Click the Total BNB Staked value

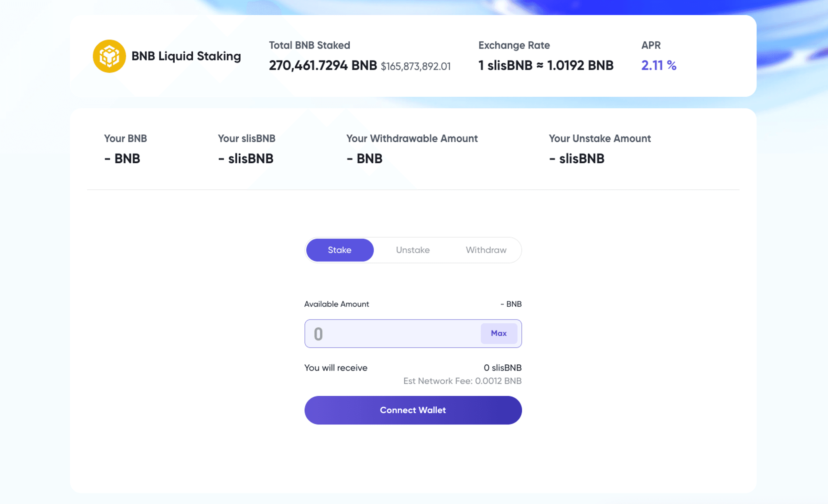coord(322,66)
